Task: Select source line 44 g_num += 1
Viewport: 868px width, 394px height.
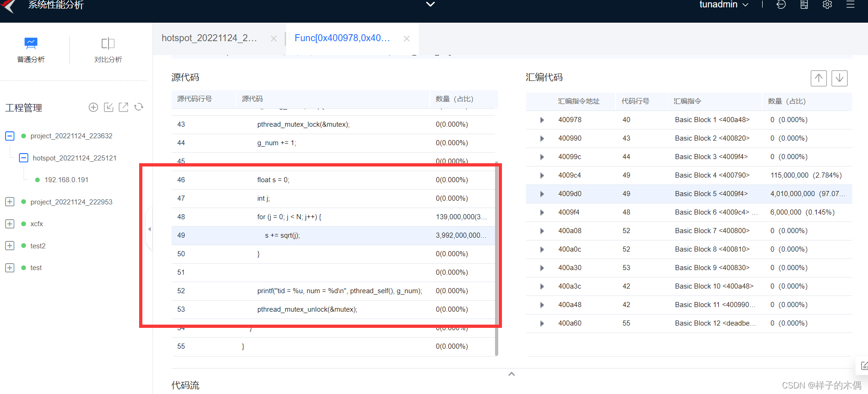Action: pos(333,143)
